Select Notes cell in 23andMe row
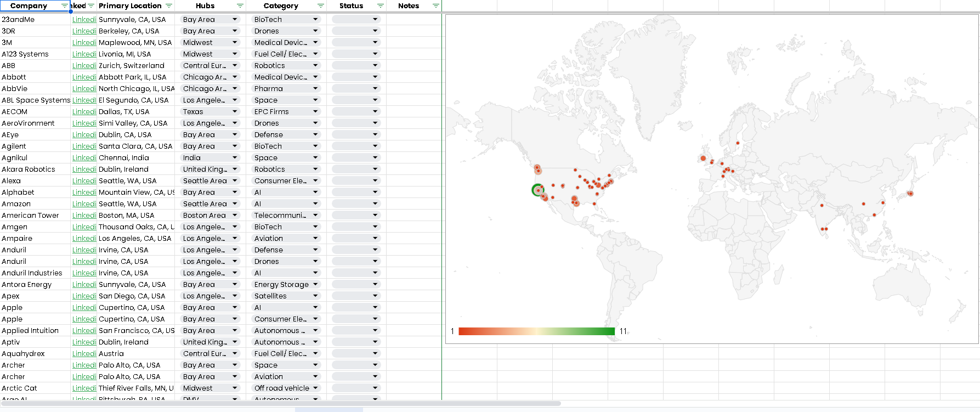Image resolution: width=980 pixels, height=412 pixels. [x=414, y=19]
